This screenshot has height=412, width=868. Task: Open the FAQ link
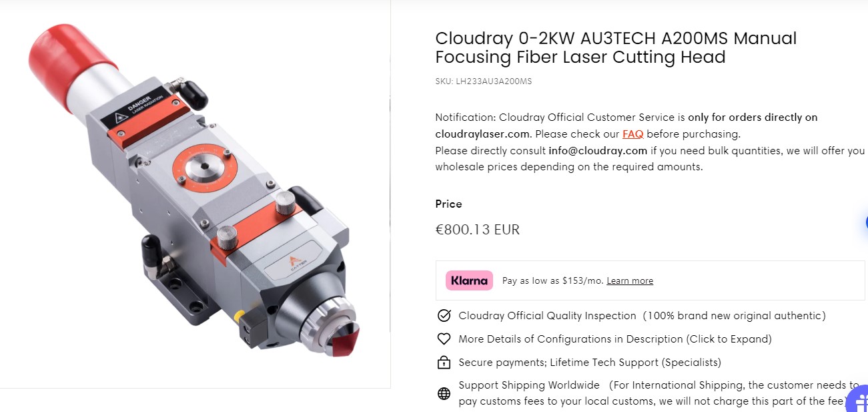632,134
